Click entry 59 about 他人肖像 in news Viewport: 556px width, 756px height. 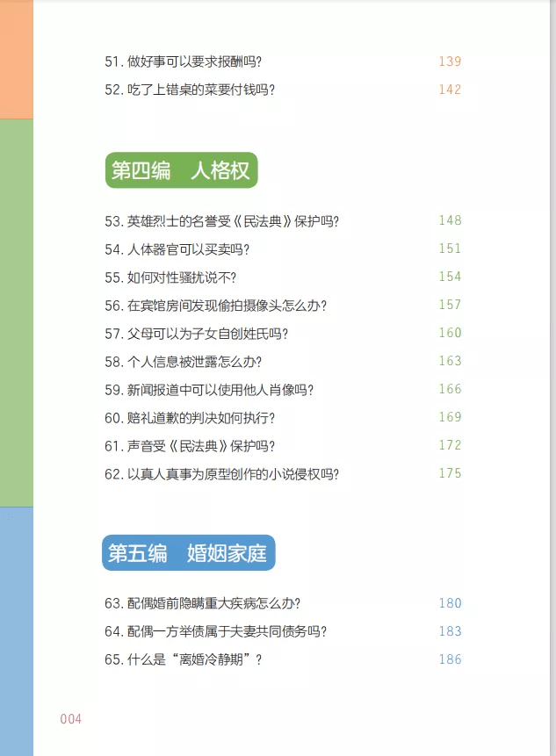(209, 390)
